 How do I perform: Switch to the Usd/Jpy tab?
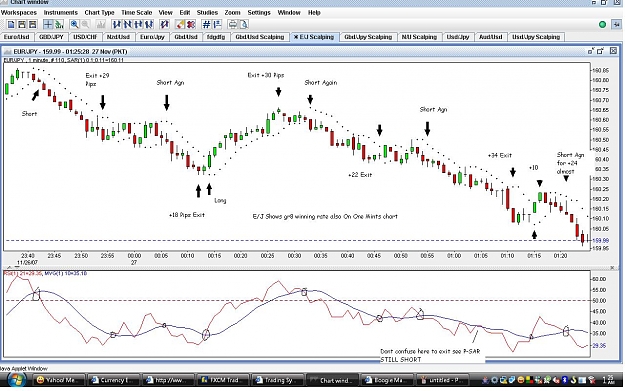(458, 37)
